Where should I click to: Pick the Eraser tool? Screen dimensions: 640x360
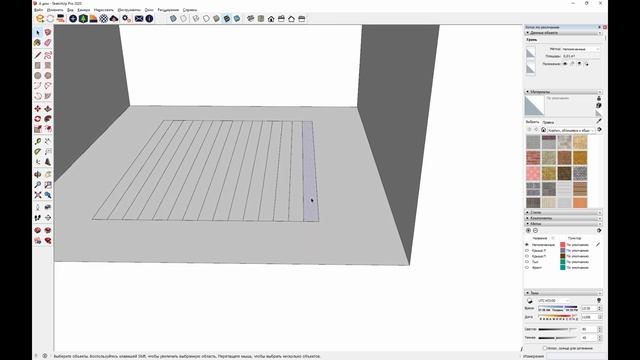[x=48, y=43]
